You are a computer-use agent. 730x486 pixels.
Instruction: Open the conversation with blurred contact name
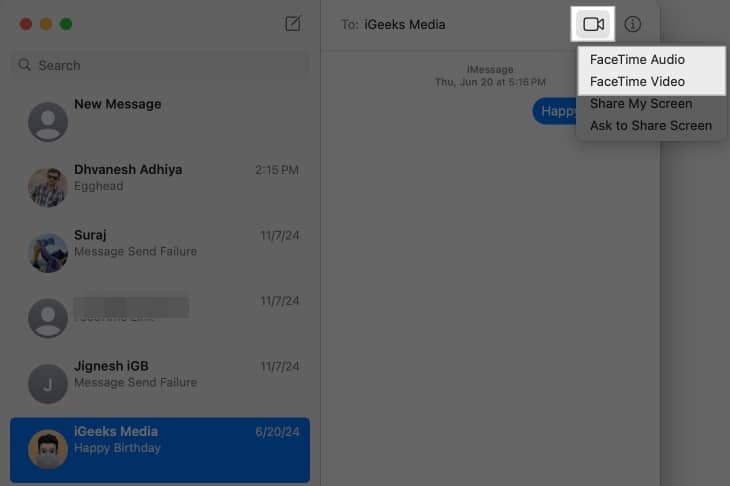[x=160, y=318]
